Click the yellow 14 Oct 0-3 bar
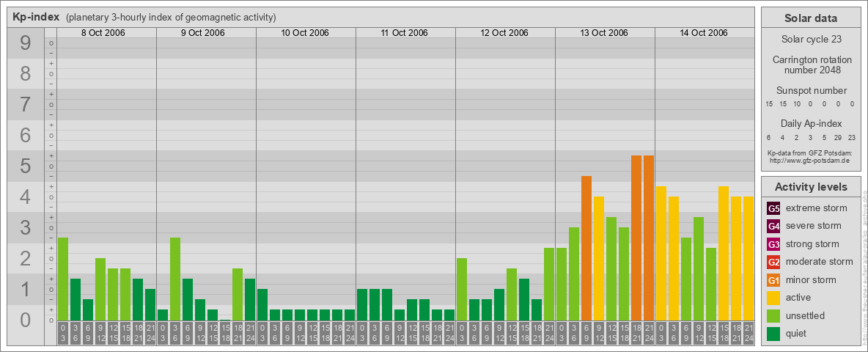Screen dimensions: 868x352 [x=661, y=254]
